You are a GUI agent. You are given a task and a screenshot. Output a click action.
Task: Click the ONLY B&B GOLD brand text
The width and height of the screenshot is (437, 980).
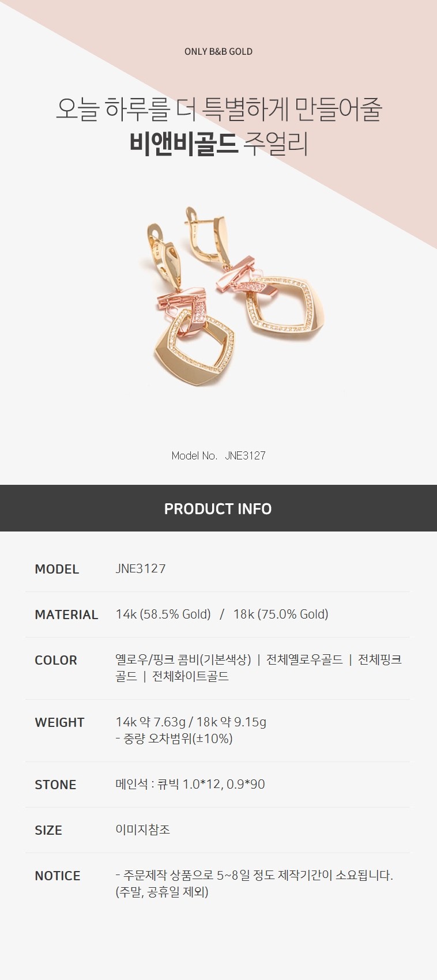[x=218, y=51]
